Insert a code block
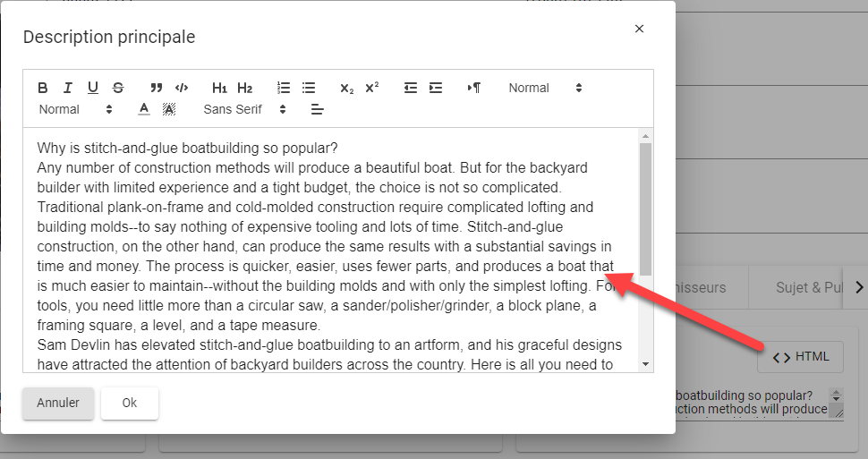 point(182,88)
